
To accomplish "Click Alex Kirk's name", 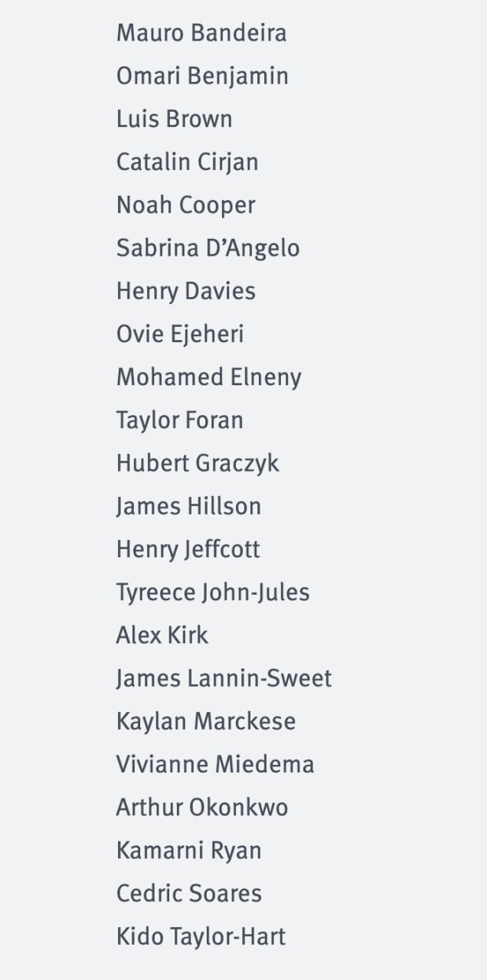I will pyautogui.click(x=162, y=635).
